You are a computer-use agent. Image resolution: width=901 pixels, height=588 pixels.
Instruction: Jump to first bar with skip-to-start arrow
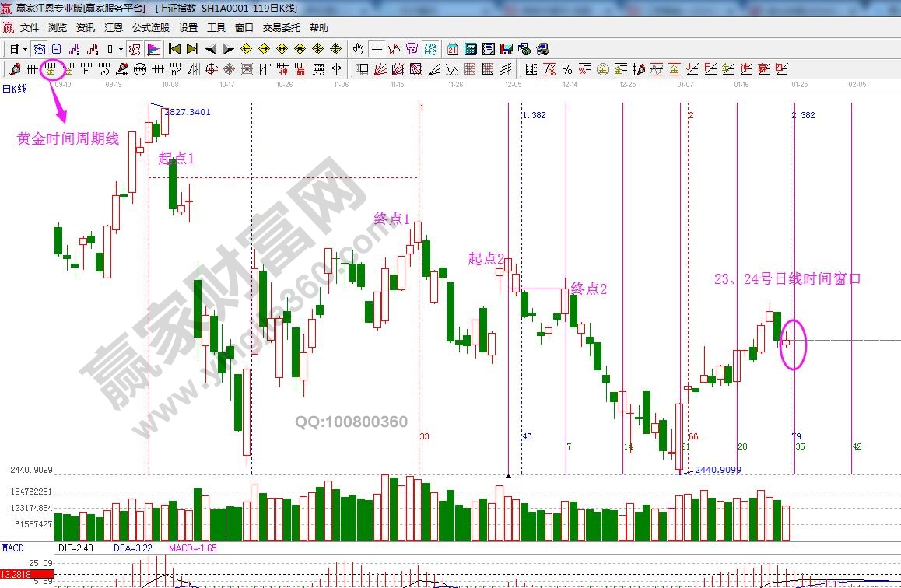click(175, 49)
